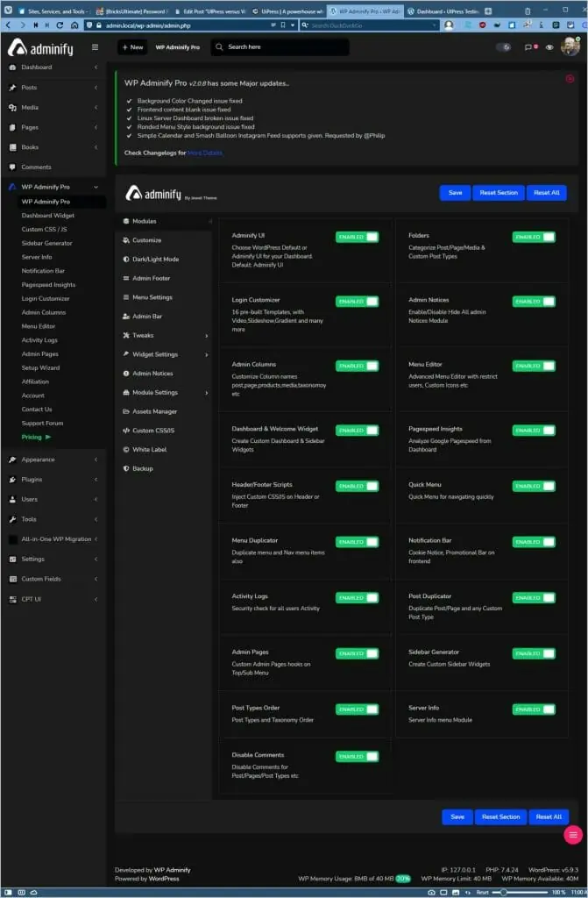Expand the CPT UI sidebar chevron
The width and height of the screenshot is (588, 898).
point(96,599)
